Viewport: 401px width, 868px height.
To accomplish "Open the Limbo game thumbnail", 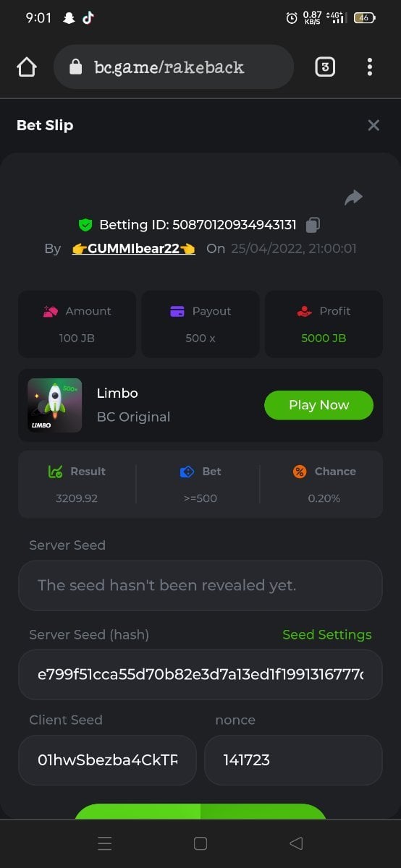I will click(54, 405).
